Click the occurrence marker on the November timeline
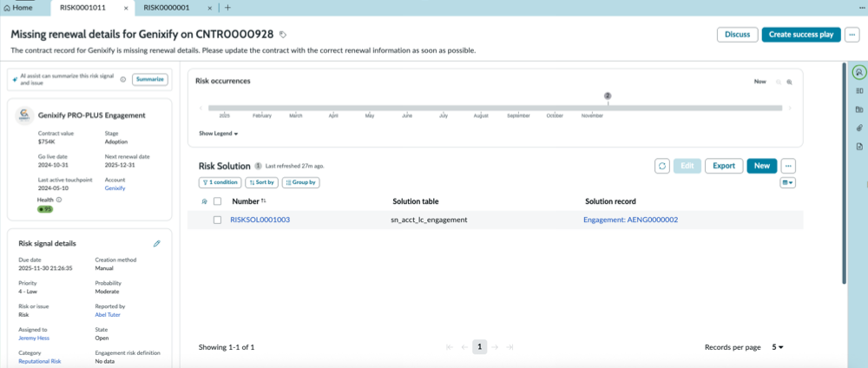The image size is (868, 368). coord(608,96)
